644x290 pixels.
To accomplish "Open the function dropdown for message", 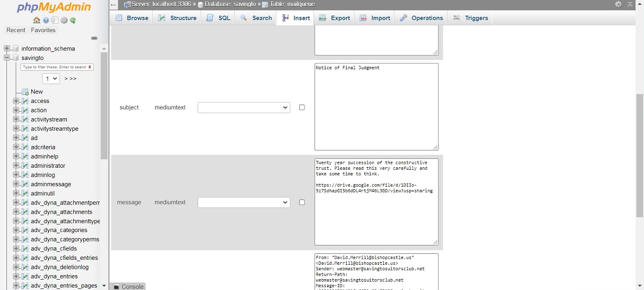I will [x=244, y=202].
